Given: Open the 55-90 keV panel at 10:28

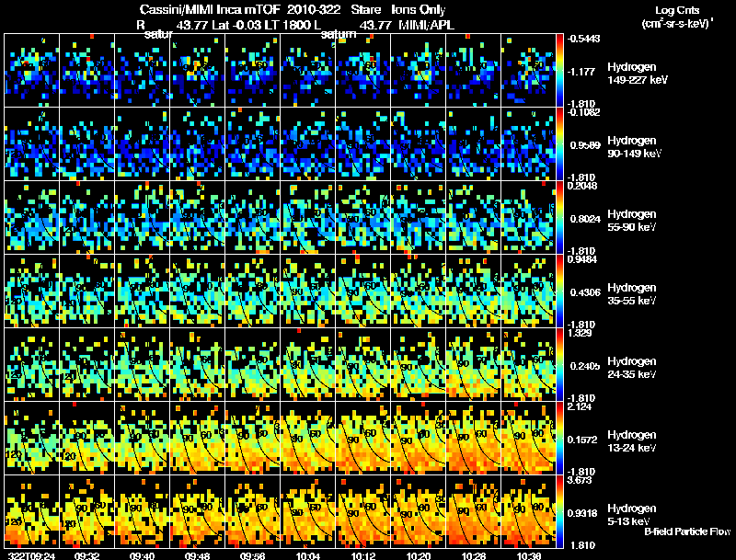Looking at the screenshot, I should (x=474, y=218).
